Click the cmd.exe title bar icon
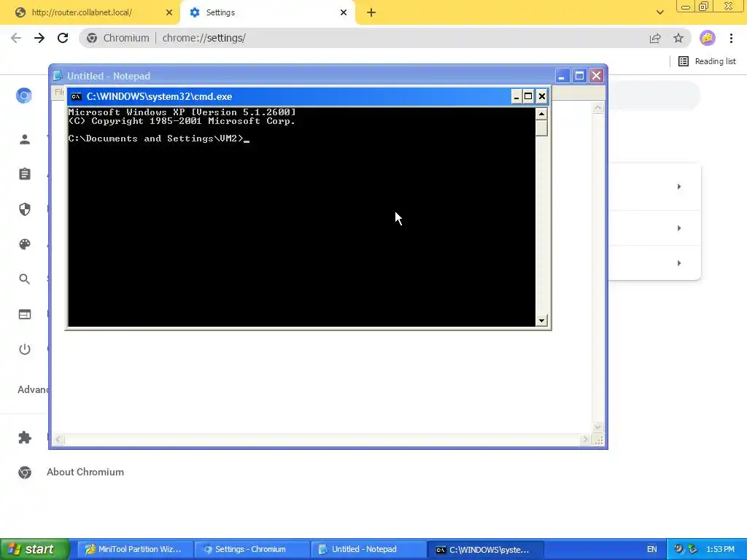The image size is (747, 560). point(76,97)
